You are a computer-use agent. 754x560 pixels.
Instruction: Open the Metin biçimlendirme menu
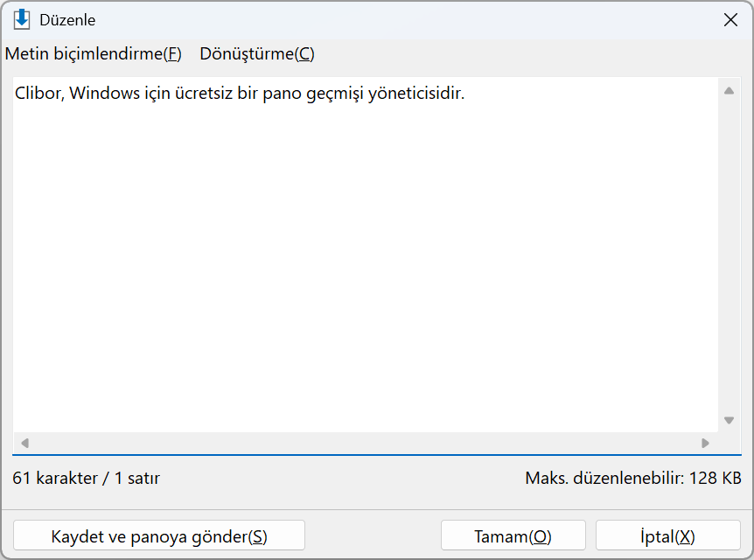[x=94, y=54]
